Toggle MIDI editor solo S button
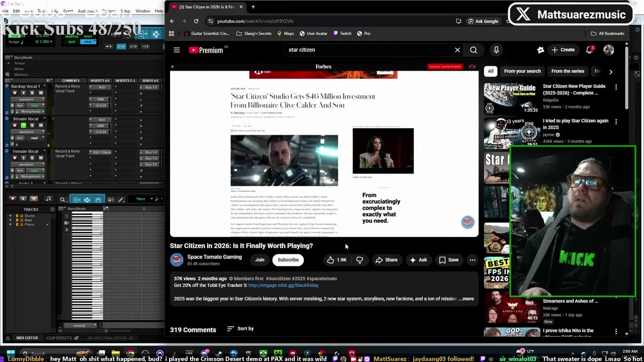The width and height of the screenshot is (644, 362). [x=23, y=199]
